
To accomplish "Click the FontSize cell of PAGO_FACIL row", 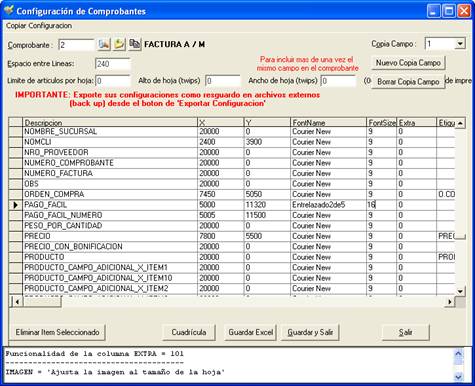I will point(381,205).
